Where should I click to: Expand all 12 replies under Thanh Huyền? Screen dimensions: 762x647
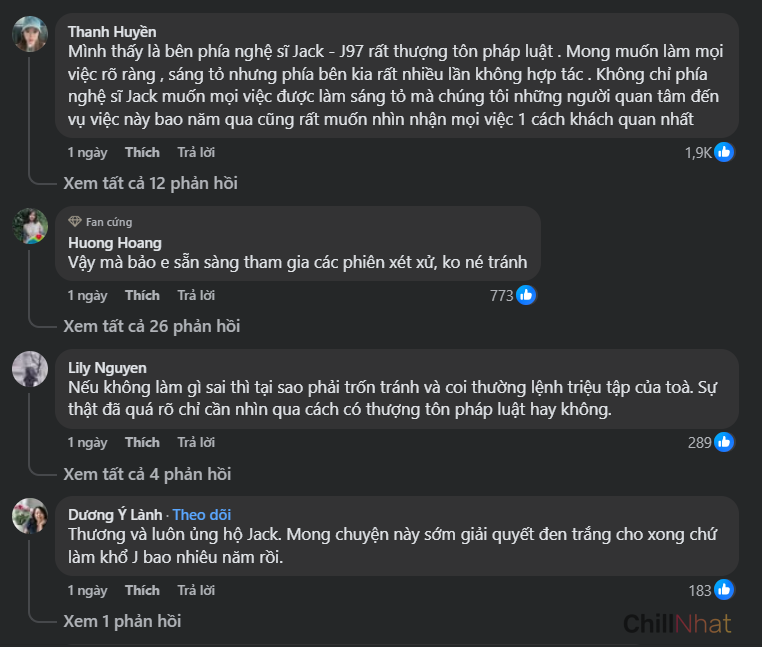click(150, 183)
